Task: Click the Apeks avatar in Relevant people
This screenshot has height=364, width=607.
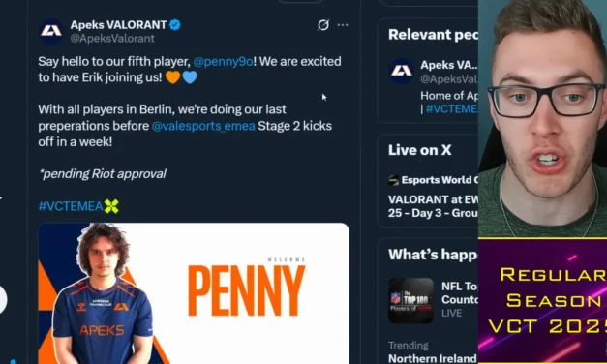Action: [402, 72]
